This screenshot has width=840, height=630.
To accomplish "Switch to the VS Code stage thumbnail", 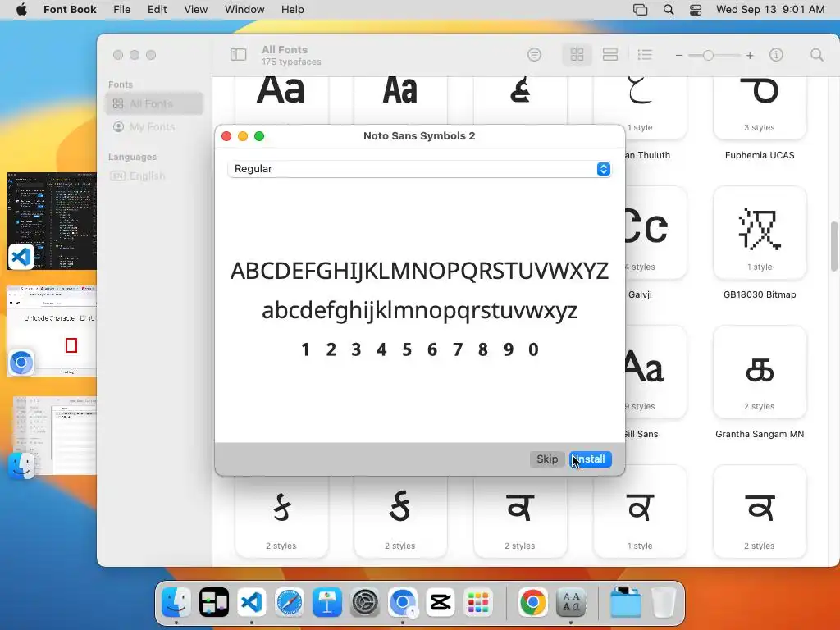I will coord(52,221).
